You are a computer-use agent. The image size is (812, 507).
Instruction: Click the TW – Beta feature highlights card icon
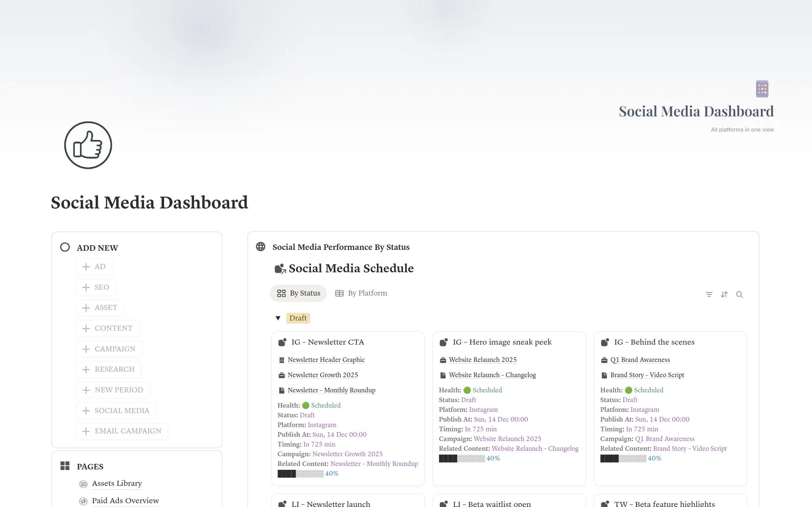605,504
